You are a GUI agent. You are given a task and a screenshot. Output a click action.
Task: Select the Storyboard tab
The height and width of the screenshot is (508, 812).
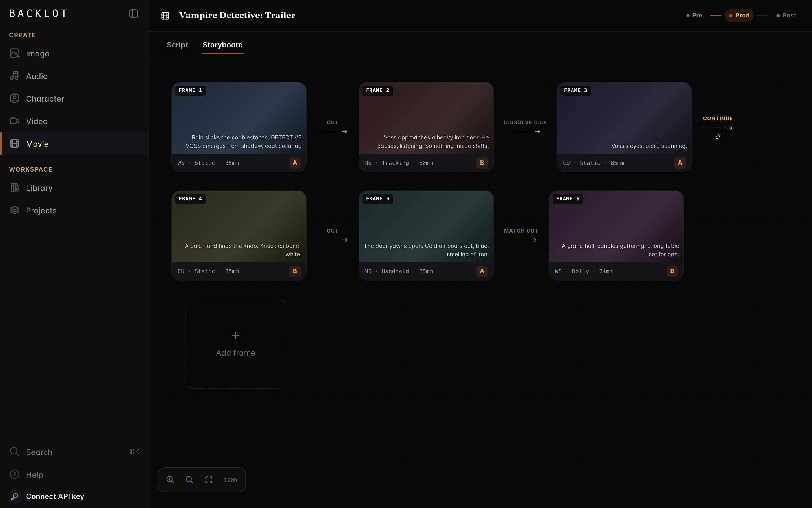click(223, 45)
